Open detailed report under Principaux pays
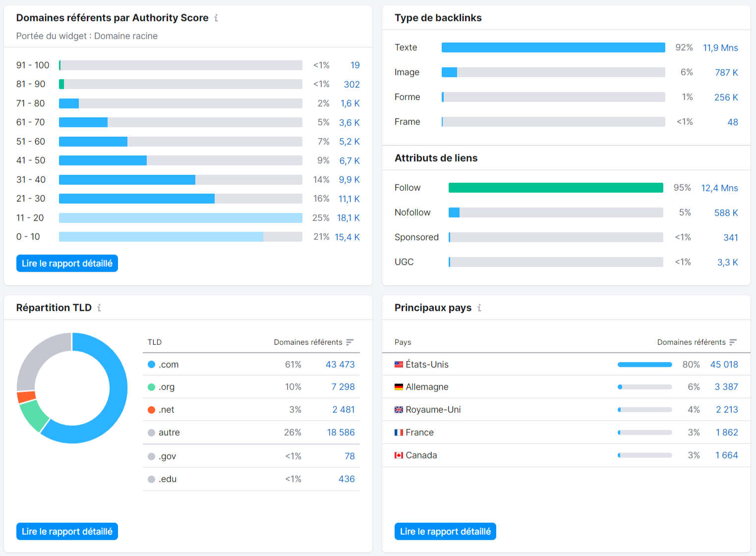This screenshot has width=756, height=556. (x=445, y=531)
